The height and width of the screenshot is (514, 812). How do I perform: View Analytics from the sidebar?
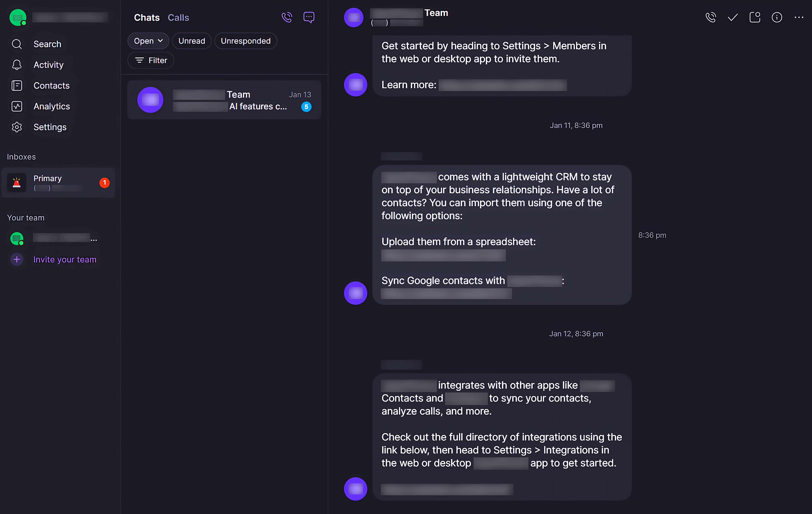pos(52,106)
